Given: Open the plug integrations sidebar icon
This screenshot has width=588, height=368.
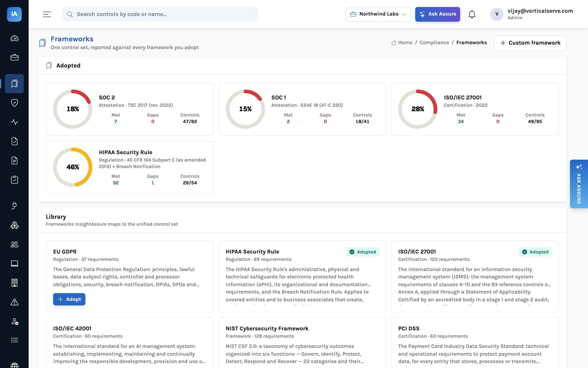Looking at the screenshot, I should tap(14, 206).
